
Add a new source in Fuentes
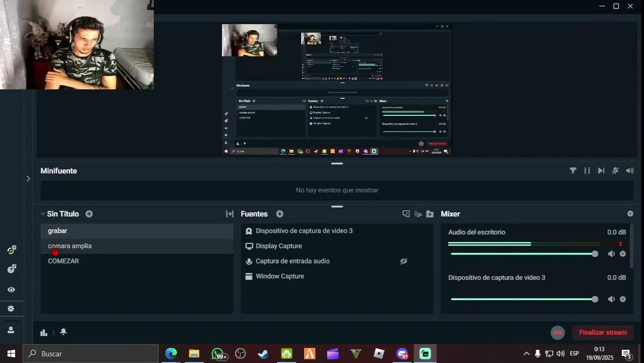point(280,214)
